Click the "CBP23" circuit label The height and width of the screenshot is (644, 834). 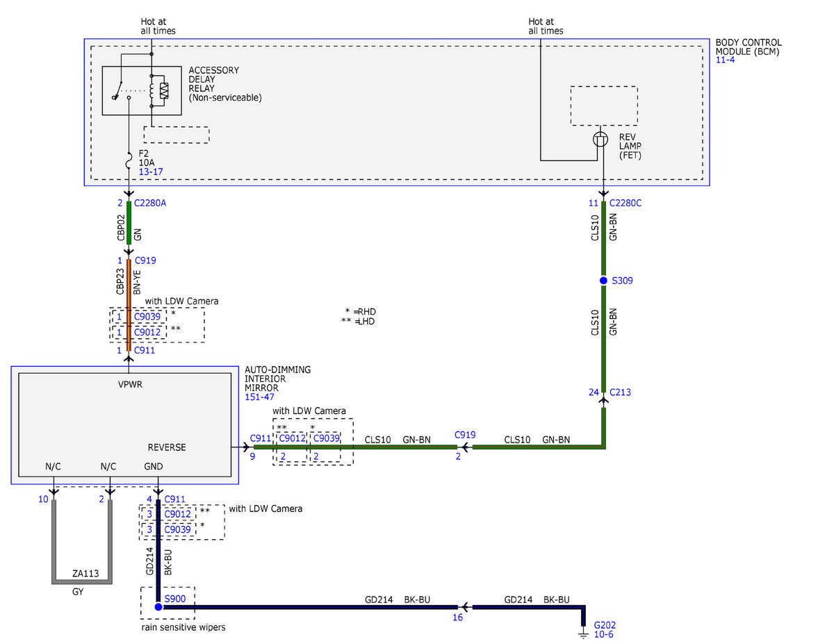pyautogui.click(x=121, y=282)
